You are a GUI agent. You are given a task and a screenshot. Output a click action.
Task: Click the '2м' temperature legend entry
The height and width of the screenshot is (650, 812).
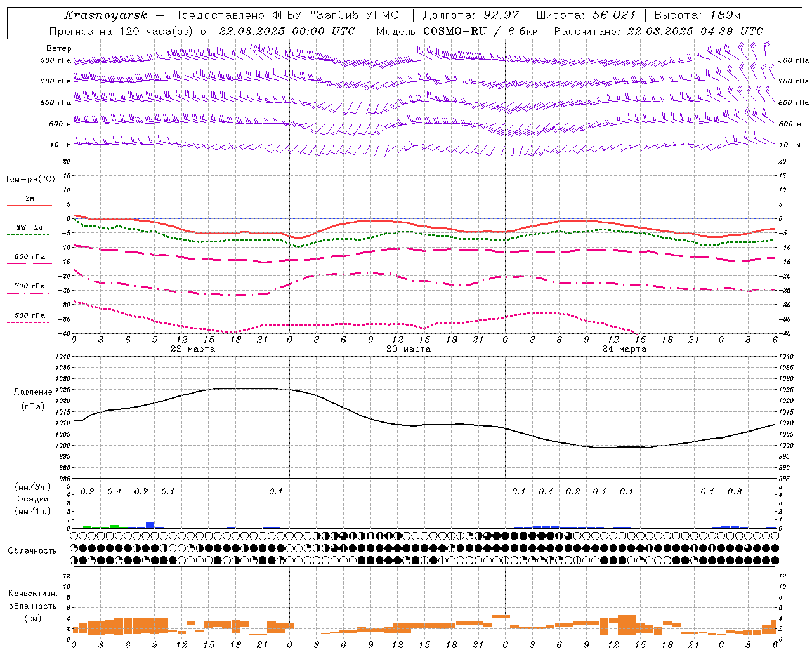click(x=29, y=199)
